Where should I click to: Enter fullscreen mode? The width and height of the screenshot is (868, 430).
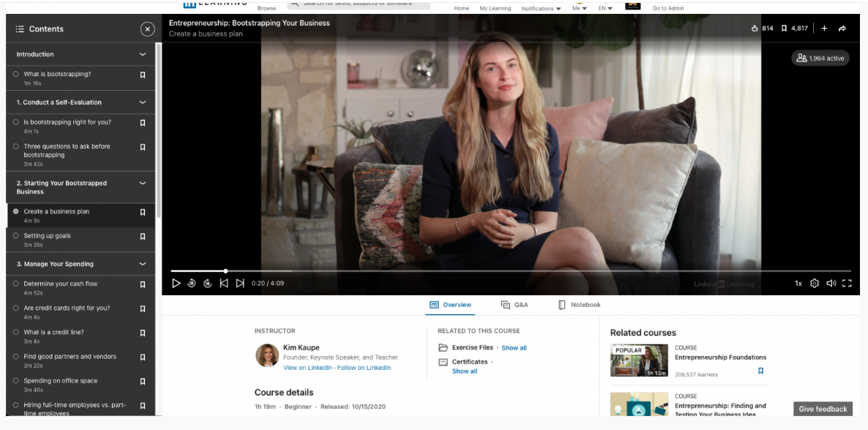(x=847, y=283)
